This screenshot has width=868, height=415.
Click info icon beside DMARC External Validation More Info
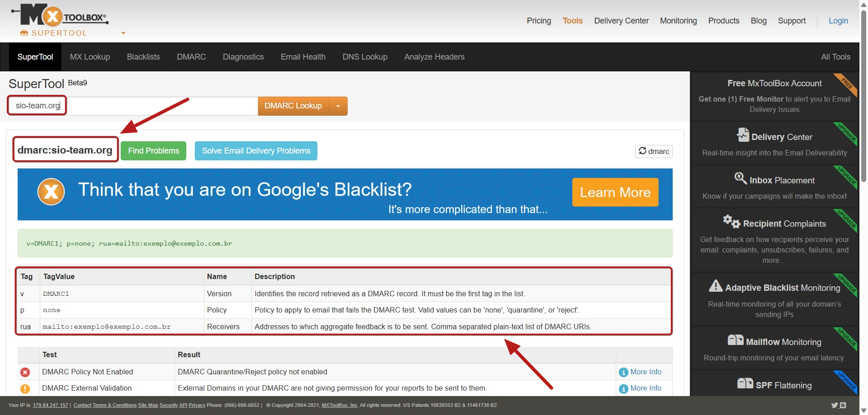pos(623,388)
